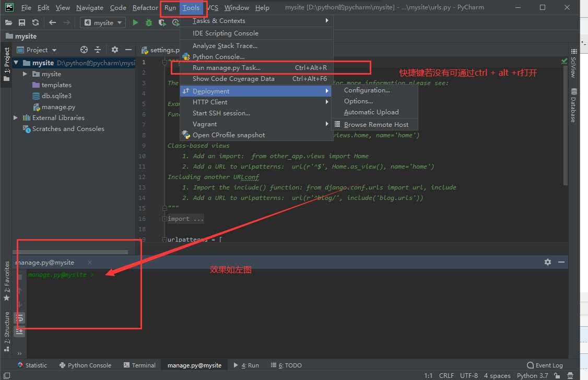Click the Locate target icon in Project panel

click(84, 50)
